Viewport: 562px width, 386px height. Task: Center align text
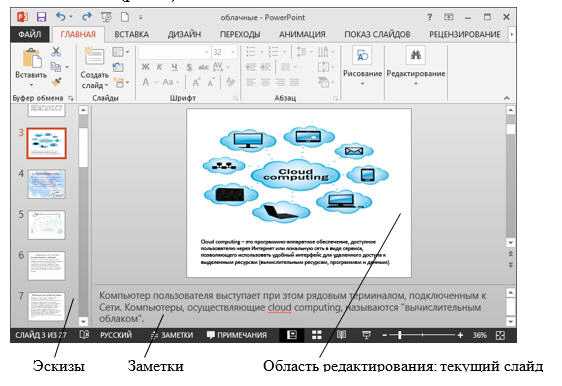pos(266,83)
